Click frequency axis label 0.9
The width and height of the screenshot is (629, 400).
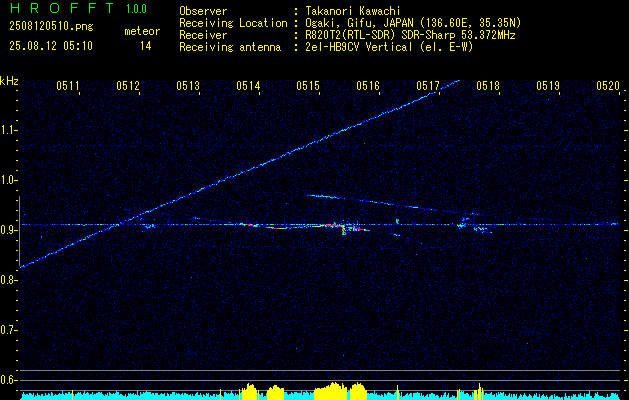pyautogui.click(x=8, y=230)
